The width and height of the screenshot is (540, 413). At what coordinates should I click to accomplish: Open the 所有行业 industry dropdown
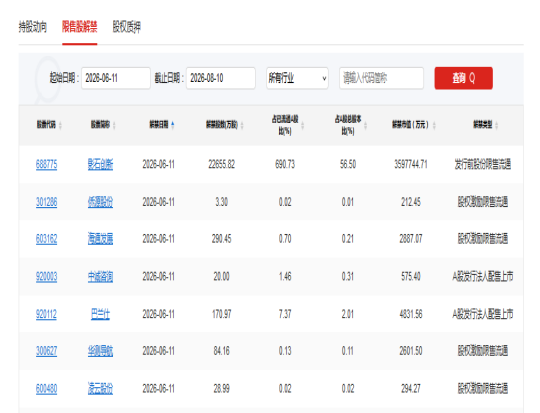[x=297, y=78]
